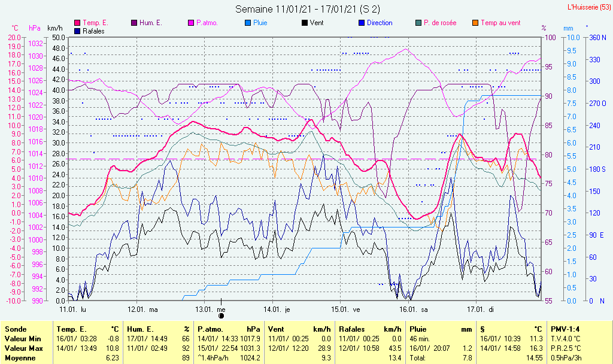Click the station name 'L'Huisserie (53)'

click(x=589, y=7)
